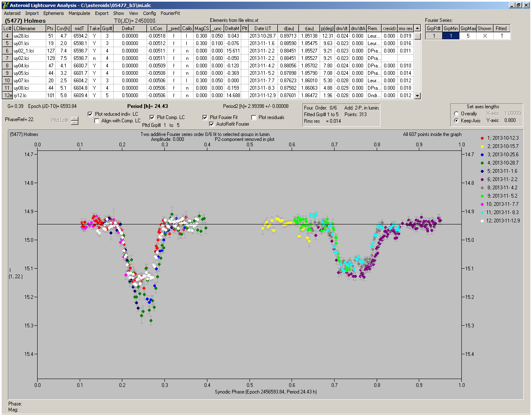Toggle Plot reduced indiv. LC checkbox
Viewport: 532px width, 415px height.
pyautogui.click(x=91, y=114)
